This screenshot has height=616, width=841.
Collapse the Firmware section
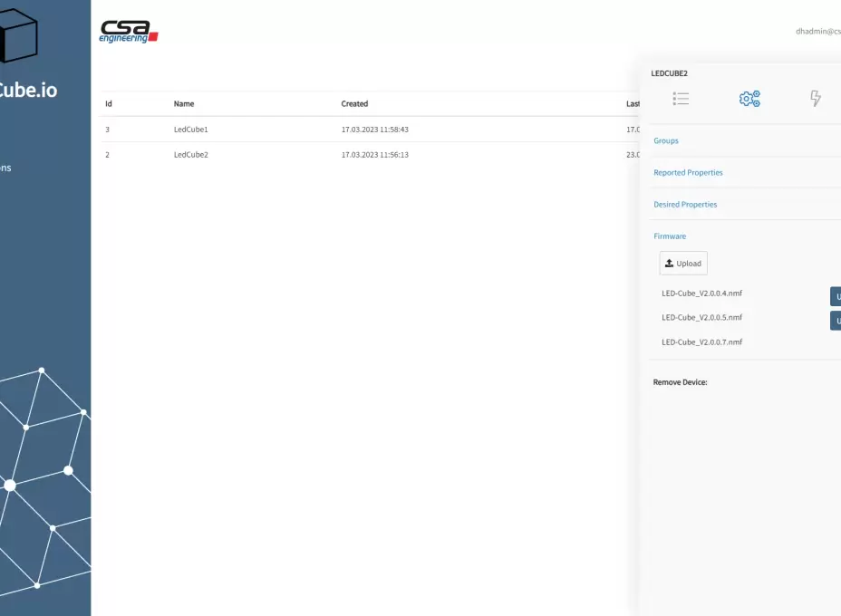pos(670,236)
